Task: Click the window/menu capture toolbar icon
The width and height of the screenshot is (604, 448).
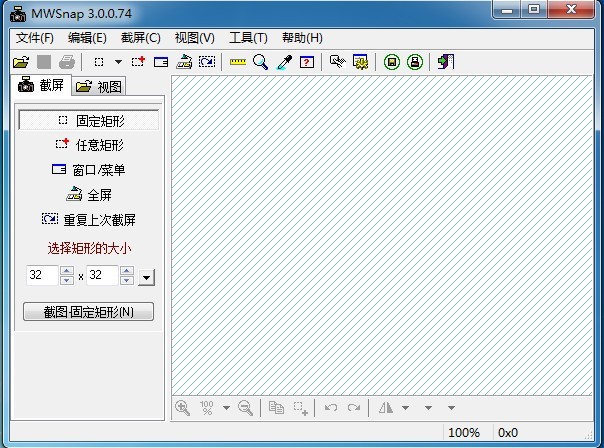Action: coord(161,62)
